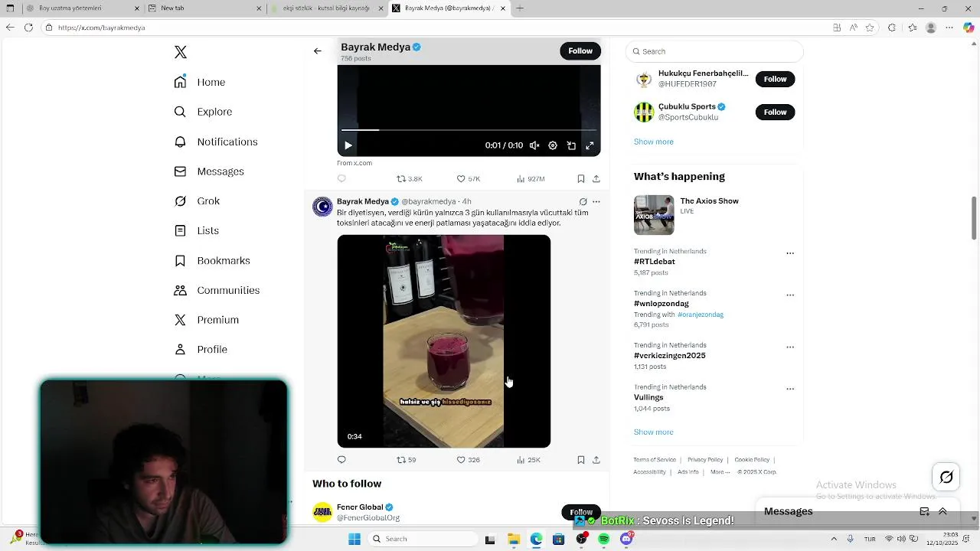
Task: Open Bookmarks in the sidebar
Action: point(212,260)
